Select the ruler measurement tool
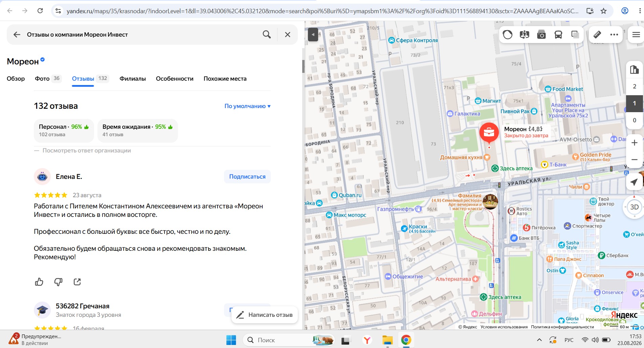This screenshot has height=348, width=644. click(x=597, y=35)
